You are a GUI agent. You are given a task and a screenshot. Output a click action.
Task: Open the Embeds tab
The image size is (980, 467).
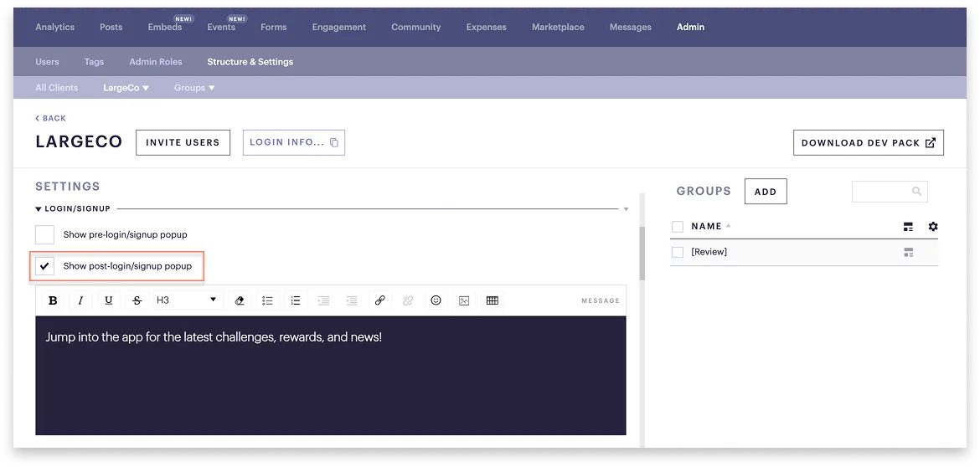tap(165, 27)
